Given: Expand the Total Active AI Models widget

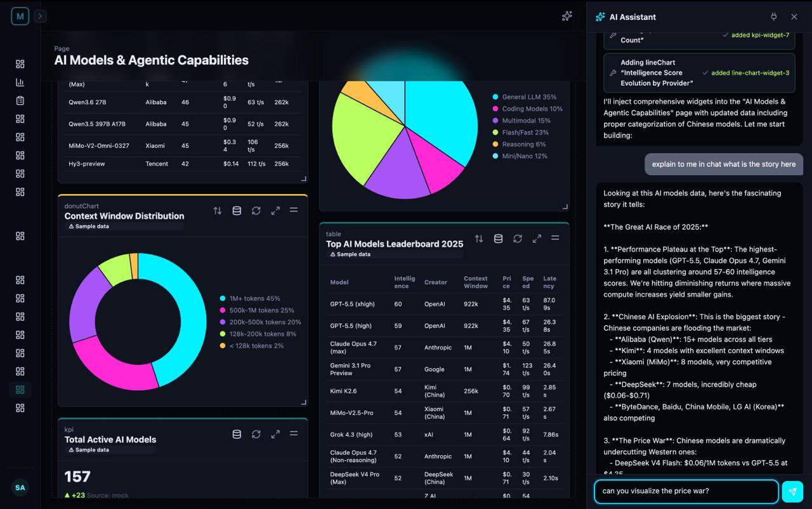Looking at the screenshot, I should (275, 434).
